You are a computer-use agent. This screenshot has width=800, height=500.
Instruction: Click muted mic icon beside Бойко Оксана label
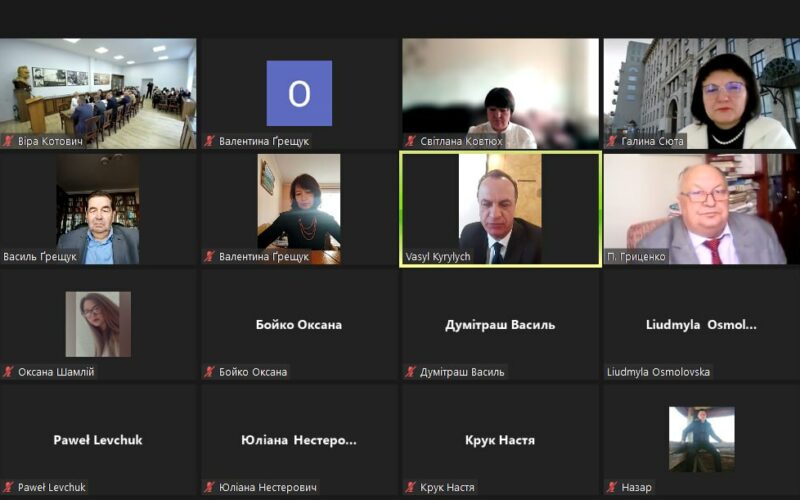(210, 372)
